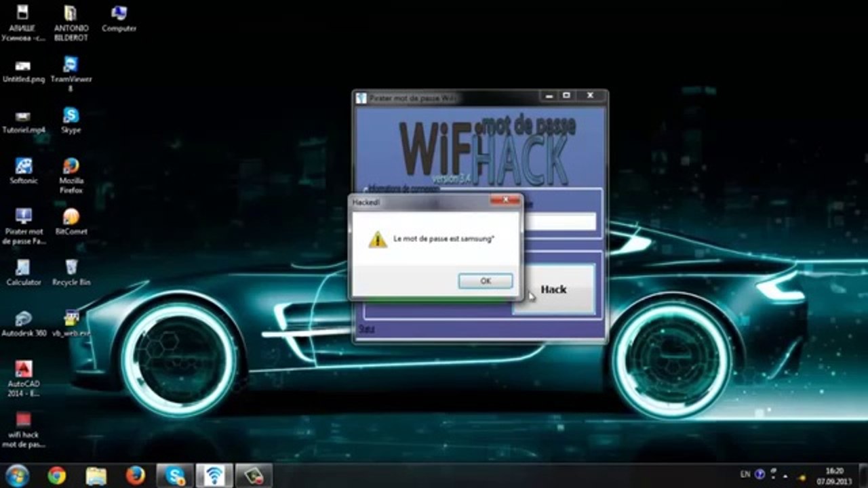Close the Hacked! message dialog
The image size is (868, 488).
click(505, 201)
